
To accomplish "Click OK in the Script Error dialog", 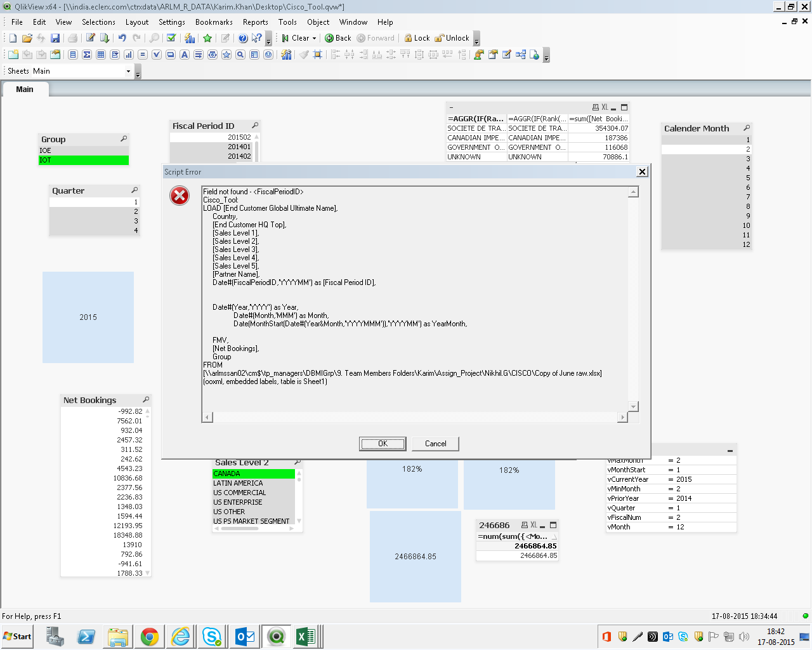I will [383, 444].
